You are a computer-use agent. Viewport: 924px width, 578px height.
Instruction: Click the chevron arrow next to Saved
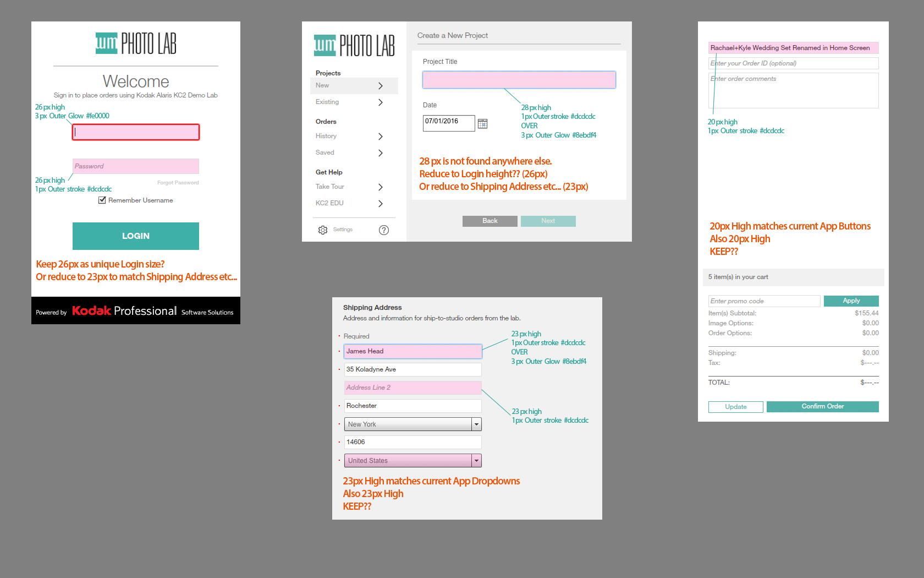pos(380,153)
